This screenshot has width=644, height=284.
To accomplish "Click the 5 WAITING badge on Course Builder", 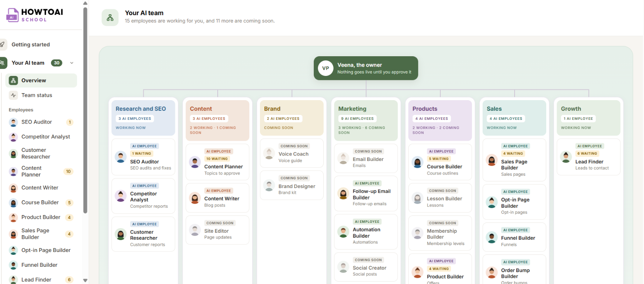I will coord(439,158).
